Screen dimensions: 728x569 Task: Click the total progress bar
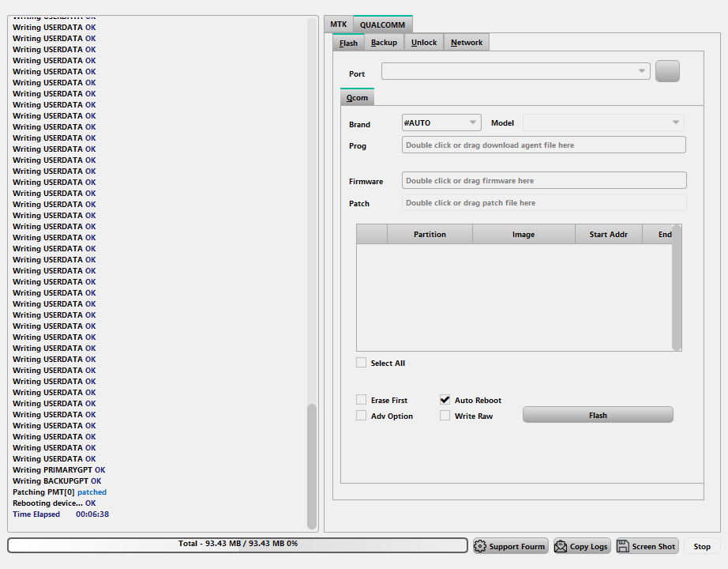pyautogui.click(x=238, y=545)
